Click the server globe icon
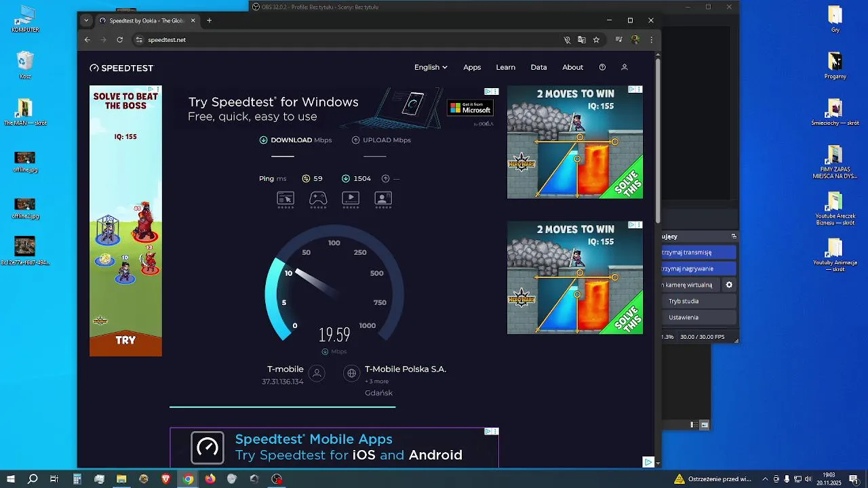This screenshot has height=488, width=868. click(351, 373)
